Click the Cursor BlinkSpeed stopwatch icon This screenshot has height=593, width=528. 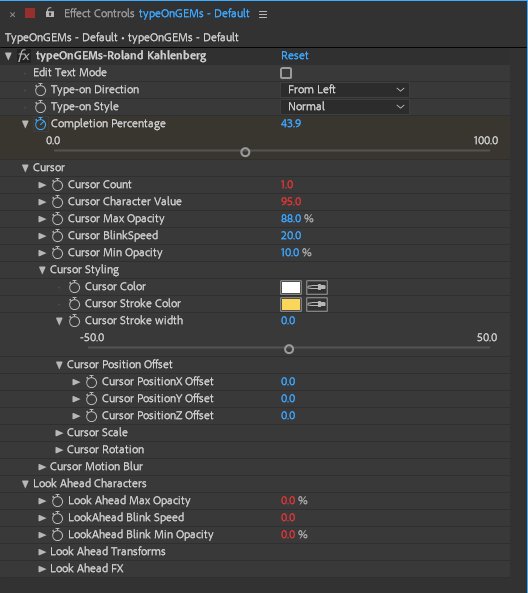(57, 236)
